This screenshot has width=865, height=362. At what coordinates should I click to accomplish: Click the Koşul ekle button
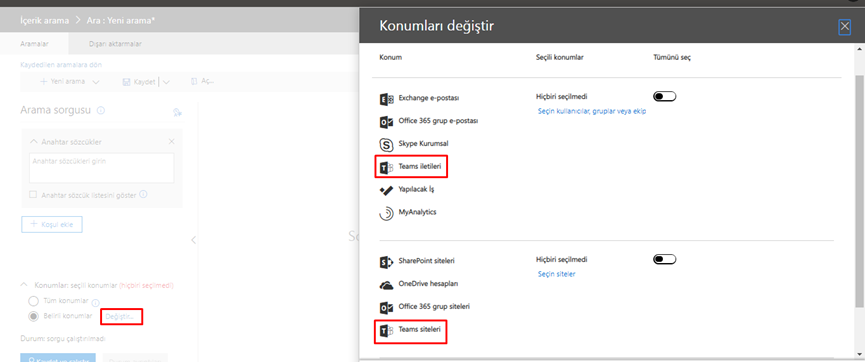point(52,225)
